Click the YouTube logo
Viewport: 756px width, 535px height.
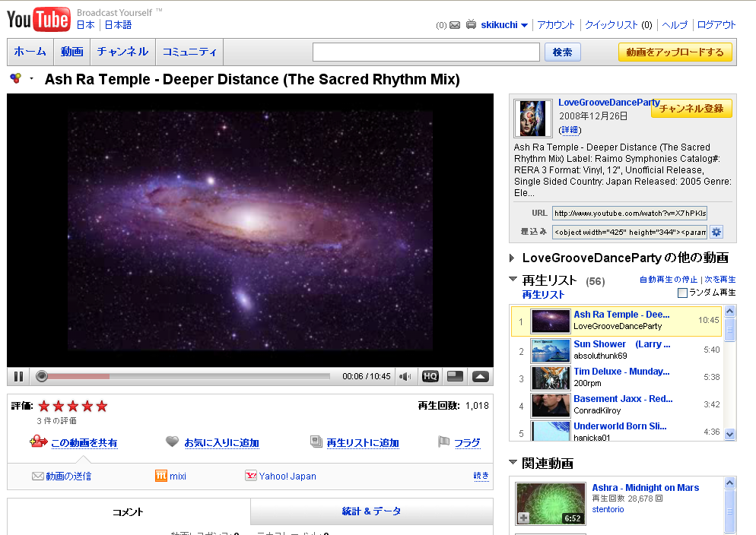pos(39,19)
